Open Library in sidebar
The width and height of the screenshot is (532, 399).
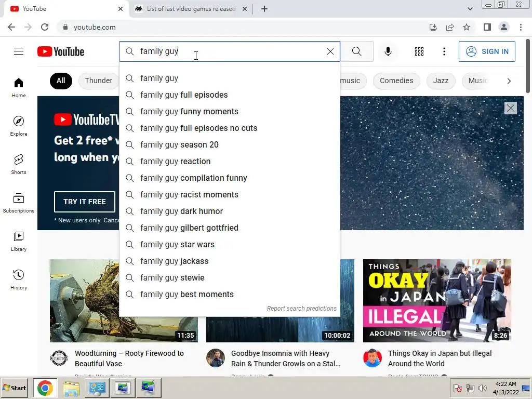tap(19, 241)
